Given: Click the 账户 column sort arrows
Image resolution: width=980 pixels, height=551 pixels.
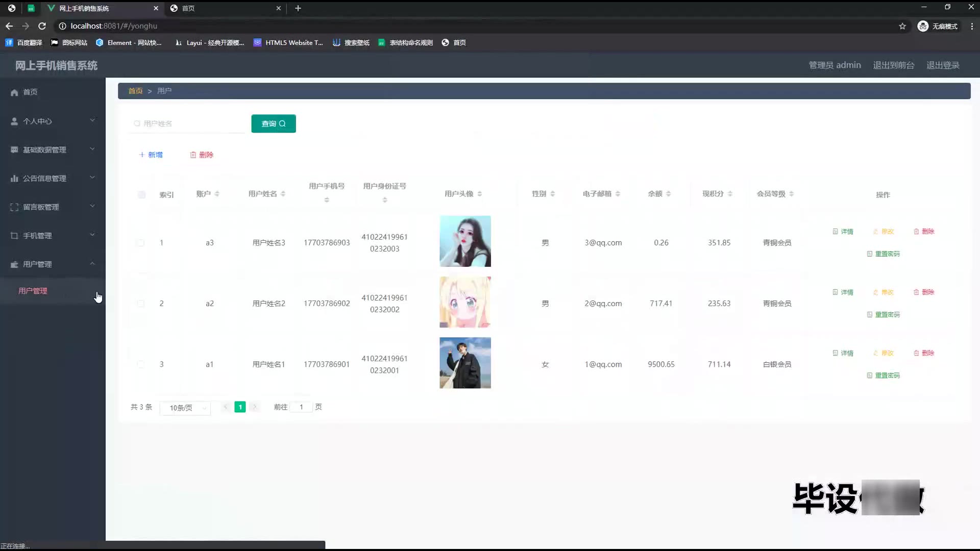Looking at the screenshot, I should [217, 194].
